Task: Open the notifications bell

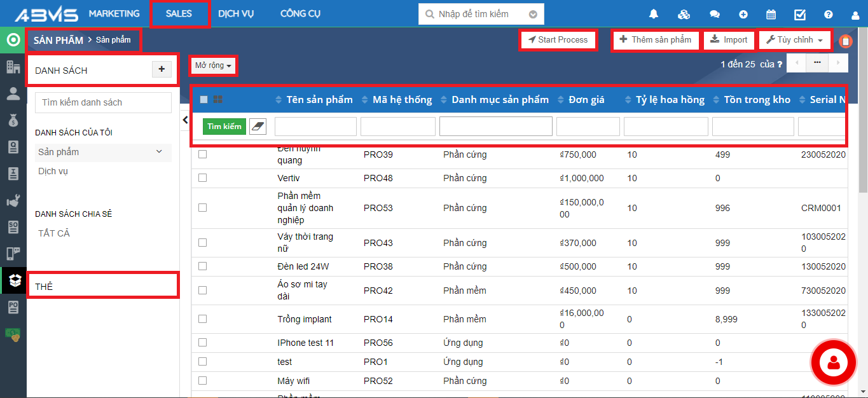Action: coord(653,14)
